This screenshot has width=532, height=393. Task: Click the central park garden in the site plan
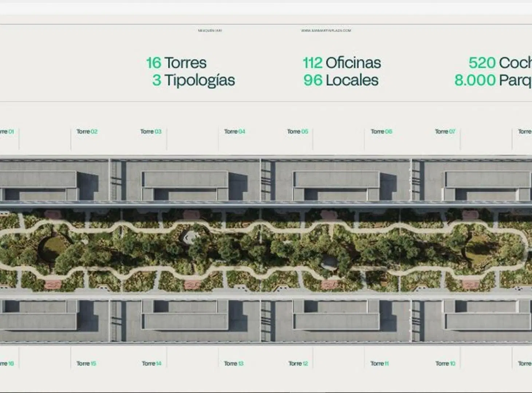tap(266, 249)
